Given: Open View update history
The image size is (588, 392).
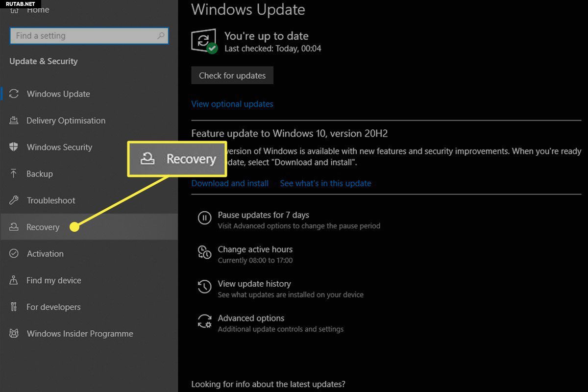Looking at the screenshot, I should coord(254,284).
